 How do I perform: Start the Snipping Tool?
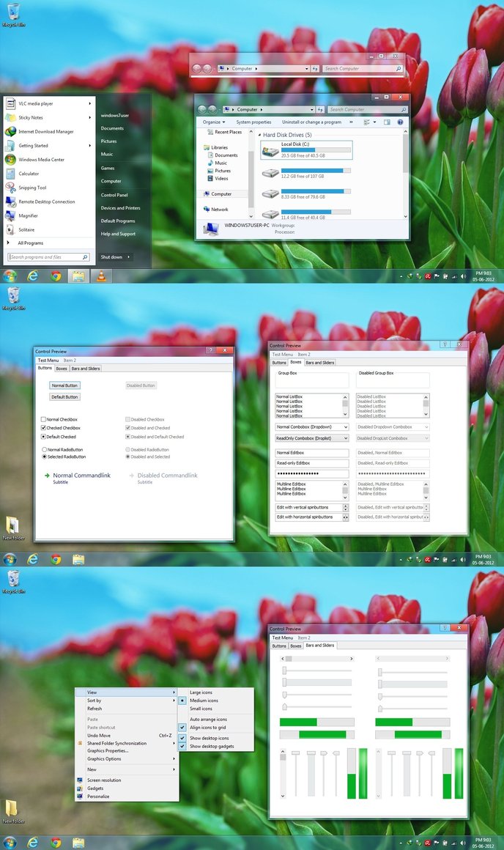pos(32,188)
